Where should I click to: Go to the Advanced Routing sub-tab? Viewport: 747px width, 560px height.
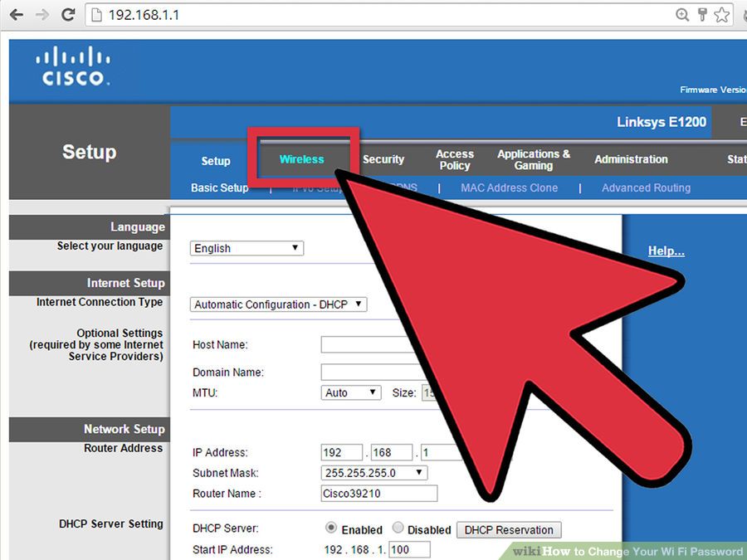click(646, 187)
